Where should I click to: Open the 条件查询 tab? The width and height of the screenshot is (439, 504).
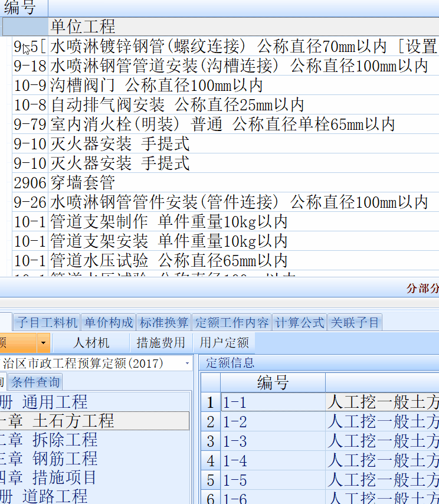pos(35,382)
